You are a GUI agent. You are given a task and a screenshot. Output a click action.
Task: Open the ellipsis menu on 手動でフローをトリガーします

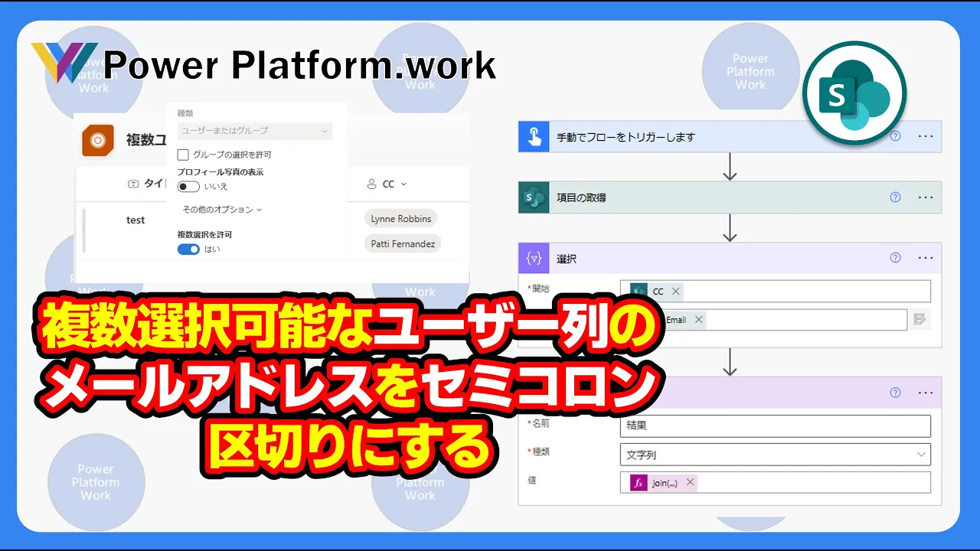[926, 136]
